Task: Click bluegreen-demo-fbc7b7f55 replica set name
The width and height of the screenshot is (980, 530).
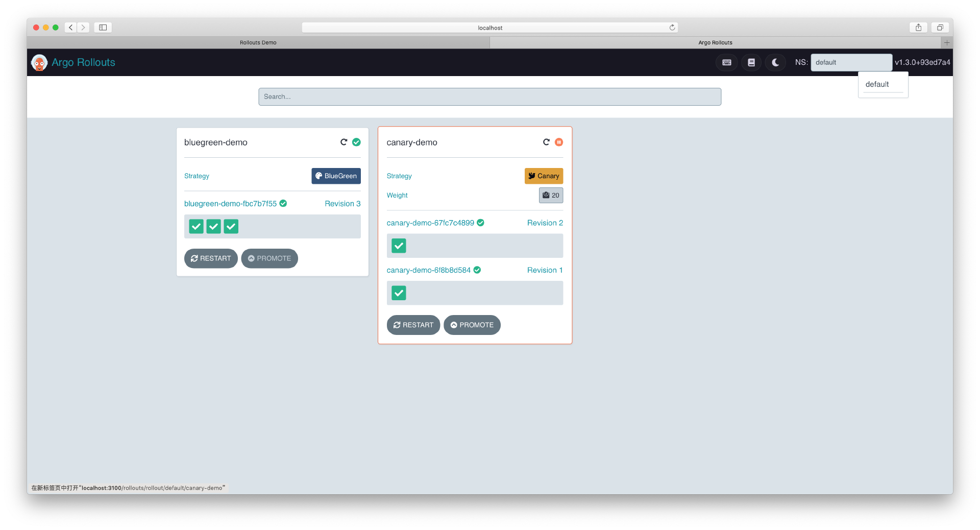Action: 230,203
